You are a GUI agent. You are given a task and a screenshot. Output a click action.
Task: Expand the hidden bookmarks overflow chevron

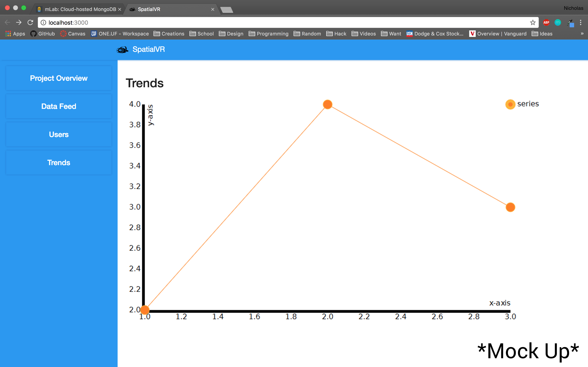pyautogui.click(x=582, y=34)
